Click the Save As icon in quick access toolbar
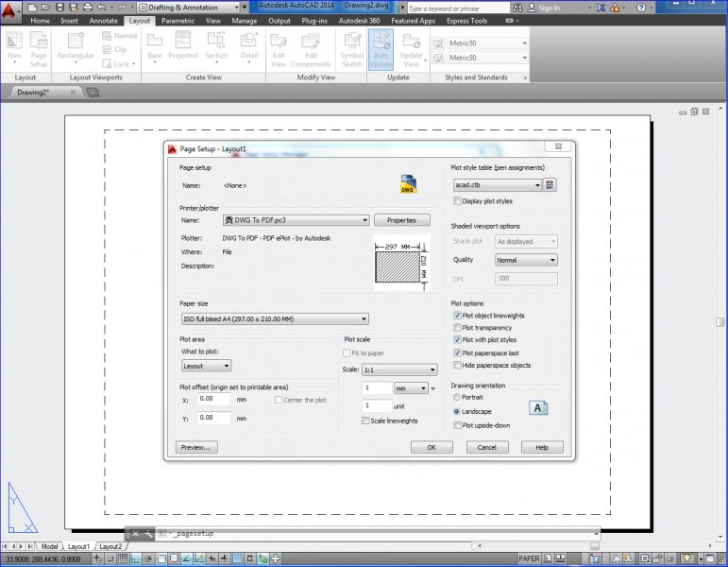The image size is (728, 567). 74,8
